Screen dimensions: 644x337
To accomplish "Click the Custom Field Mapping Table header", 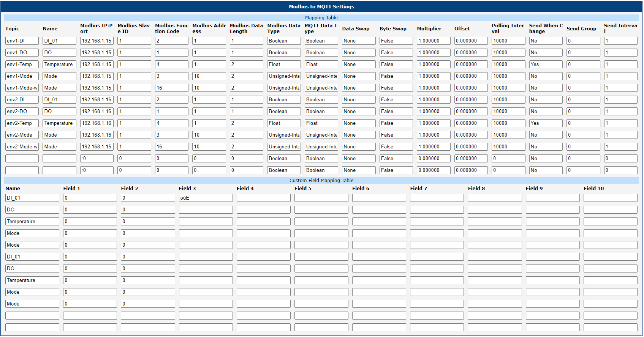I will tap(321, 180).
